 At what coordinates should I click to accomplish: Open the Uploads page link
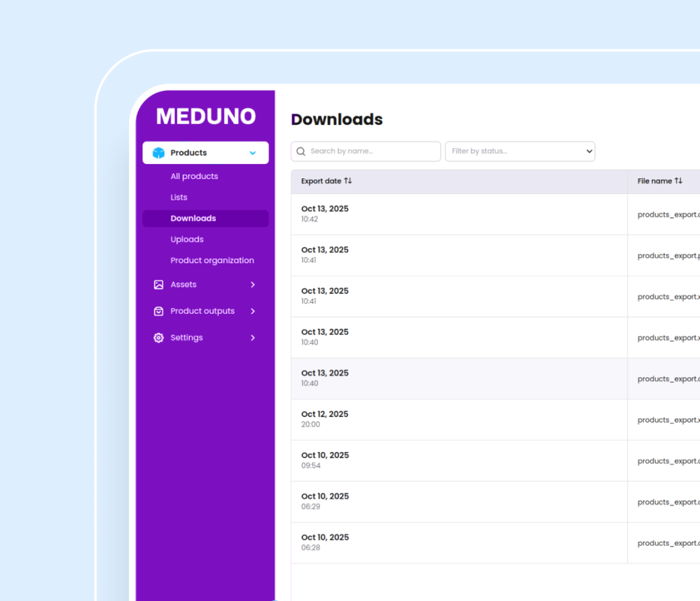pos(187,240)
